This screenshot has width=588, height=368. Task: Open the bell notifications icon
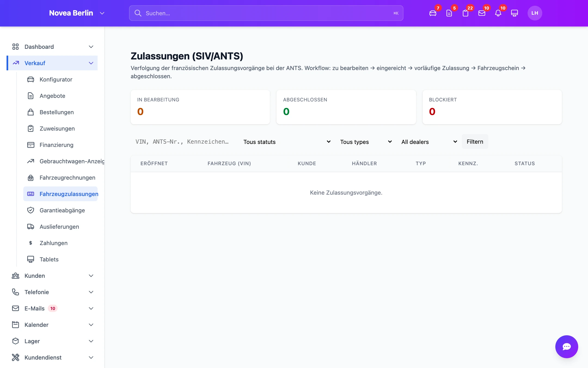pyautogui.click(x=498, y=13)
